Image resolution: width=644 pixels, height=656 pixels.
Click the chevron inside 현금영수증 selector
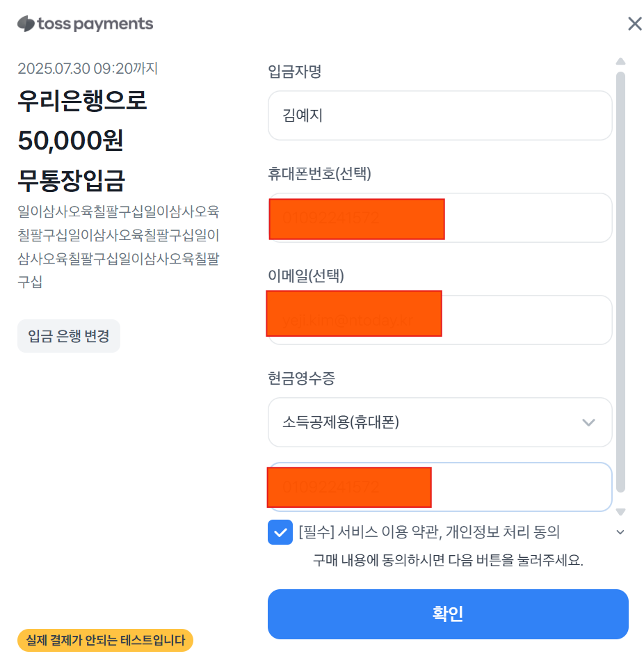tap(588, 422)
